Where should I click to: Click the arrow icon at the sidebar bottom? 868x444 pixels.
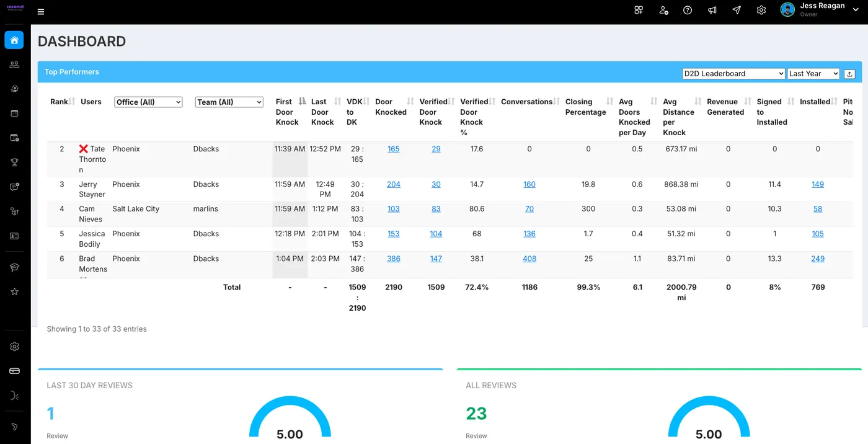point(14,427)
